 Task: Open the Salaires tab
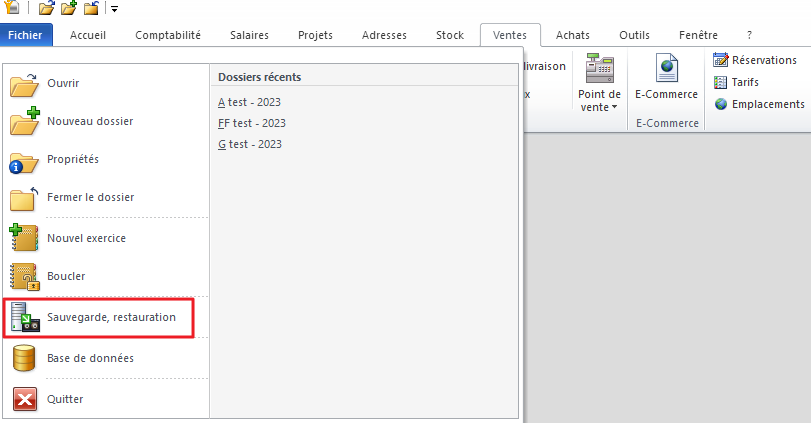(x=250, y=35)
